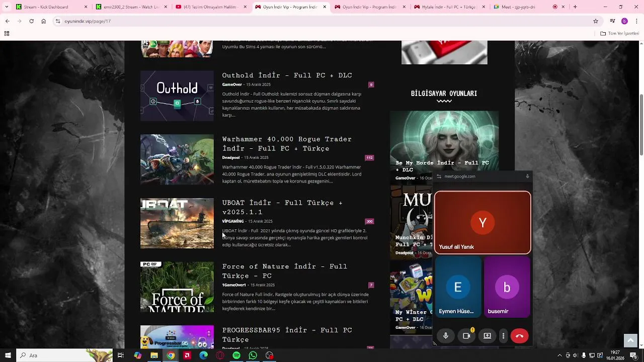The width and height of the screenshot is (644, 362).
Task: Click the scroll-to-top arrow button
Action: click(x=630, y=340)
